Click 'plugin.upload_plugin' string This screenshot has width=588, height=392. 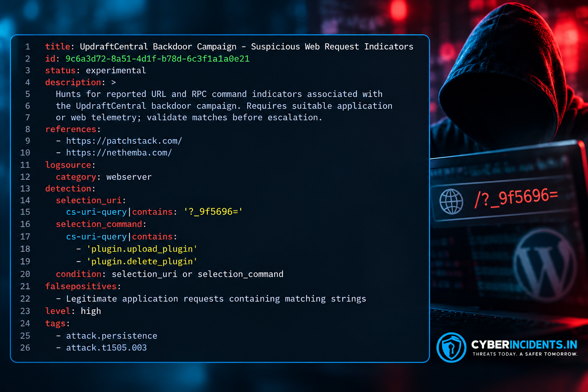tap(142, 249)
